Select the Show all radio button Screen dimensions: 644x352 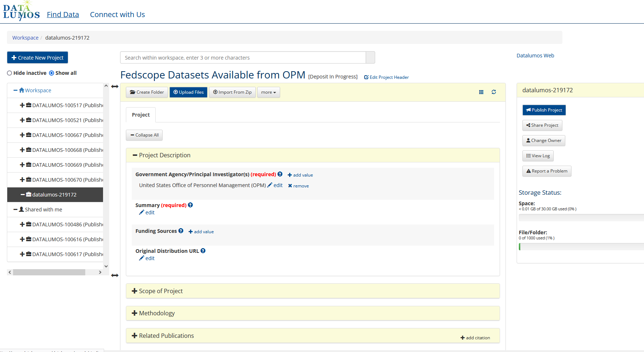tap(52, 73)
